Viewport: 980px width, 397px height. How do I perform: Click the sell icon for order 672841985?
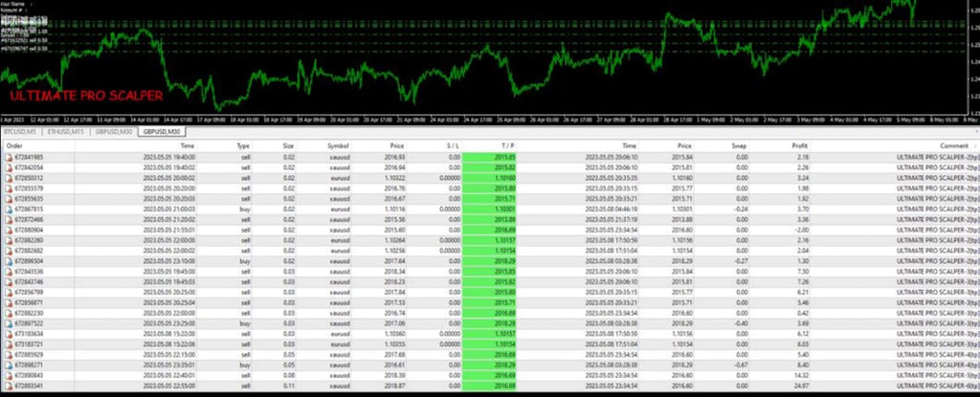(x=8, y=156)
